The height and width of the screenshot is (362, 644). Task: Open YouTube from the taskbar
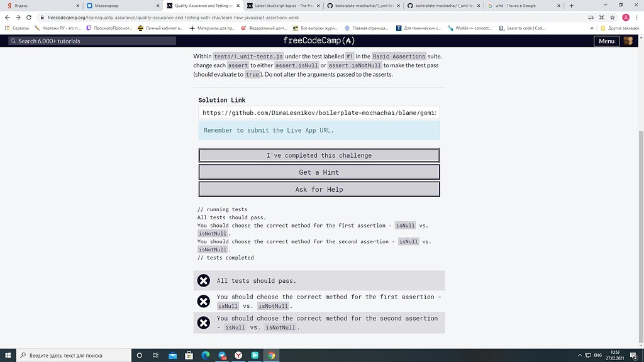point(254,354)
